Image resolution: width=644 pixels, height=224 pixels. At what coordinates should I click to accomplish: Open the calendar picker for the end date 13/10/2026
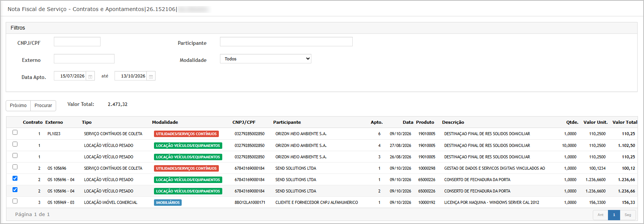(151, 76)
